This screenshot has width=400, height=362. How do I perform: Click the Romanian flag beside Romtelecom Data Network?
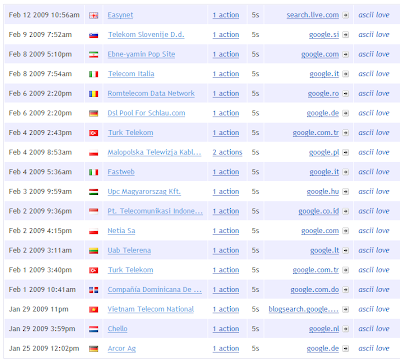(x=94, y=94)
